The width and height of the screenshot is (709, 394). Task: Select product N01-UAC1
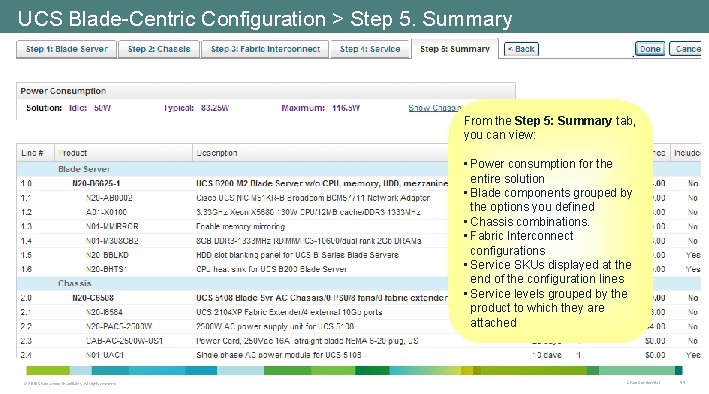104,355
